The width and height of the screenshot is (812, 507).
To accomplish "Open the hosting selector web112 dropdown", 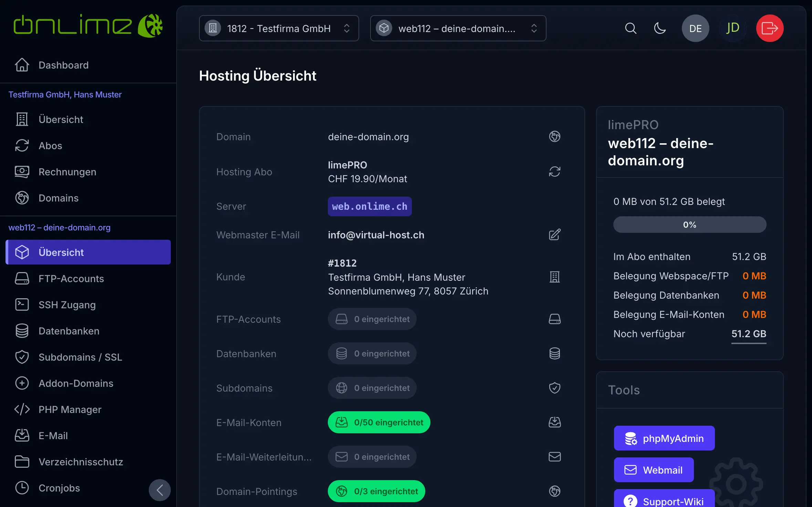I will (x=458, y=28).
